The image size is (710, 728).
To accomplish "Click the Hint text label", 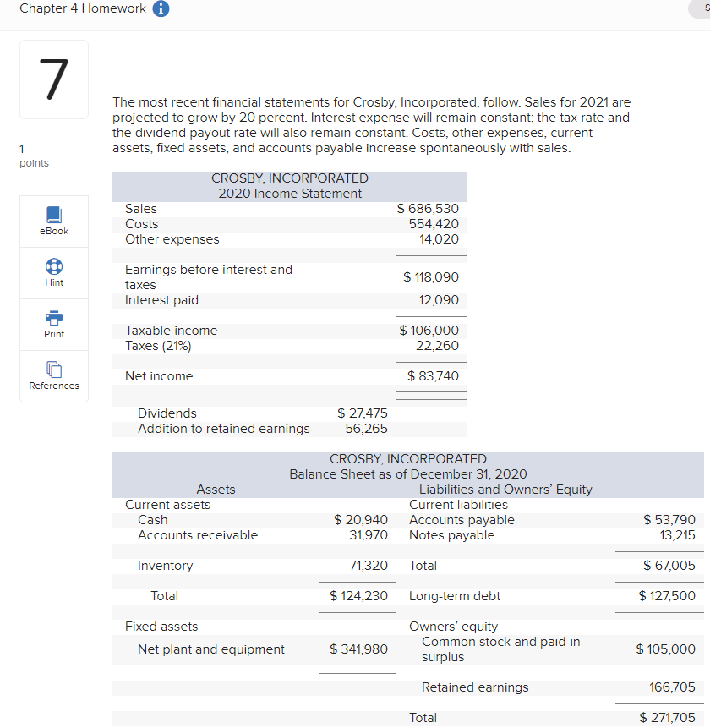I will tap(53, 282).
